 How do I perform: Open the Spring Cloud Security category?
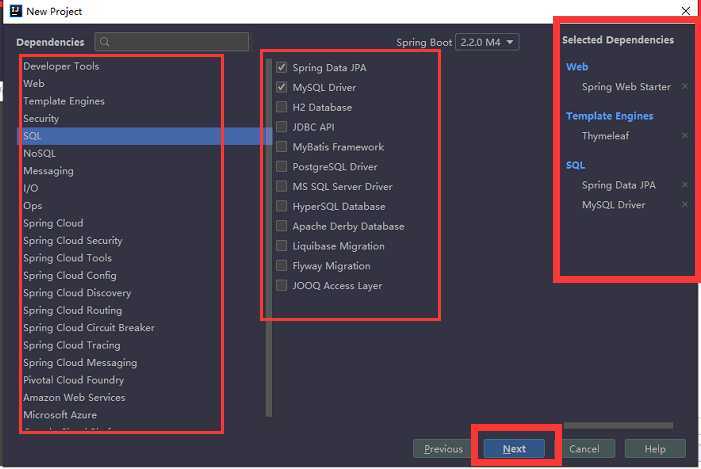72,241
